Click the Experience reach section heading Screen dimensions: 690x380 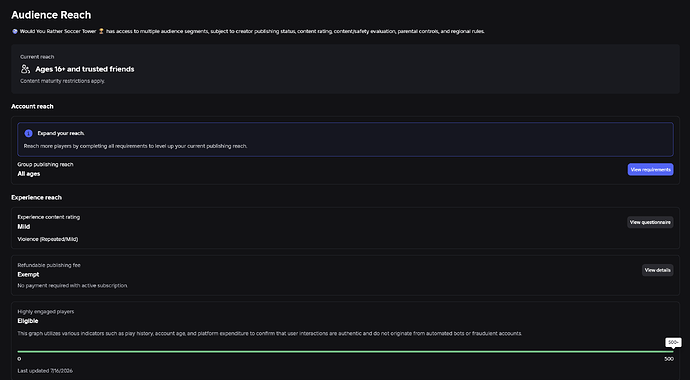pyautogui.click(x=37, y=197)
